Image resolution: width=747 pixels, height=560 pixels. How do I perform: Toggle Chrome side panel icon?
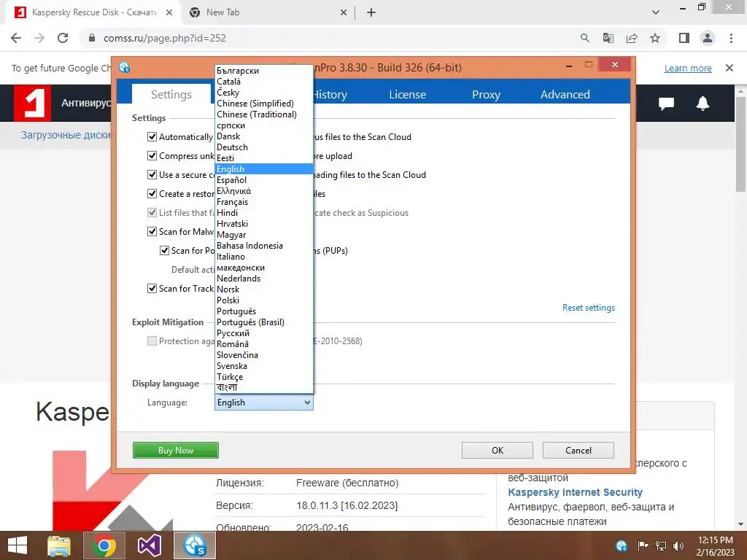tap(684, 38)
